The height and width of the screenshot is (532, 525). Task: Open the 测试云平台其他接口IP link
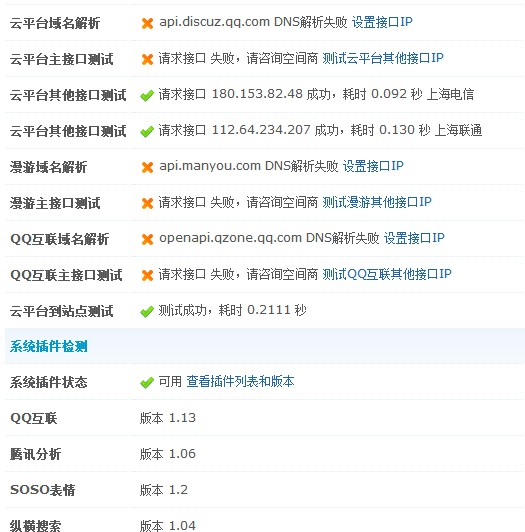(x=383, y=58)
